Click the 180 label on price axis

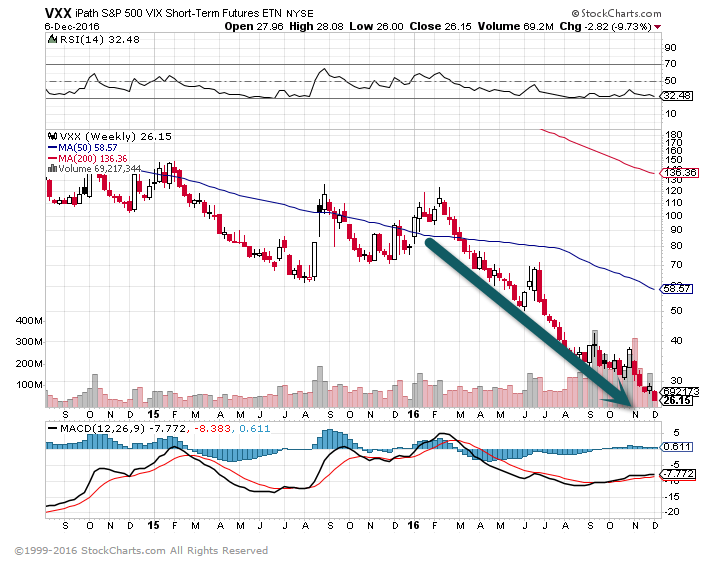673,134
